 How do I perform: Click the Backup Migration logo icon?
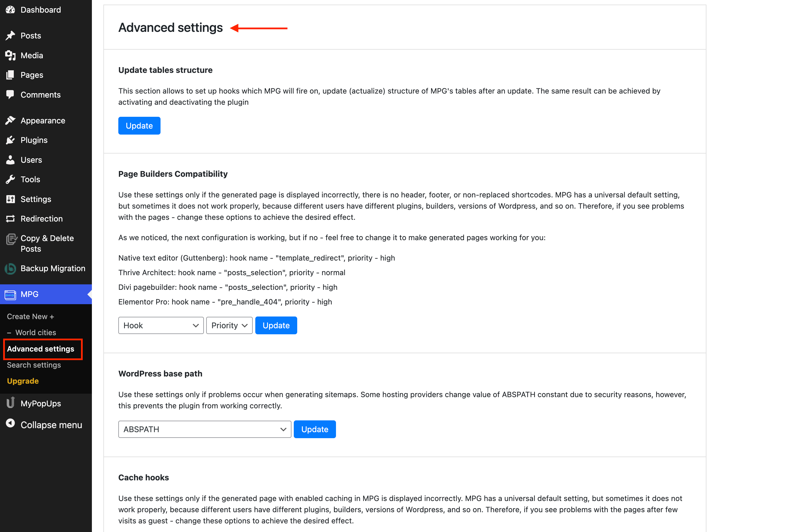(x=11, y=269)
